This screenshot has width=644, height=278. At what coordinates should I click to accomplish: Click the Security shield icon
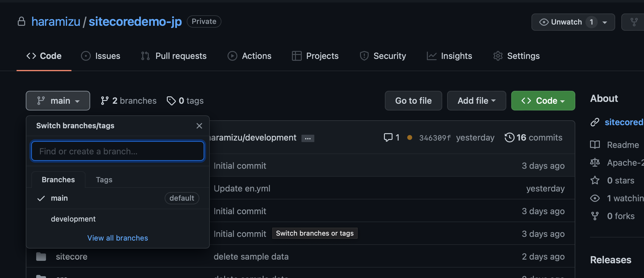[x=364, y=56]
